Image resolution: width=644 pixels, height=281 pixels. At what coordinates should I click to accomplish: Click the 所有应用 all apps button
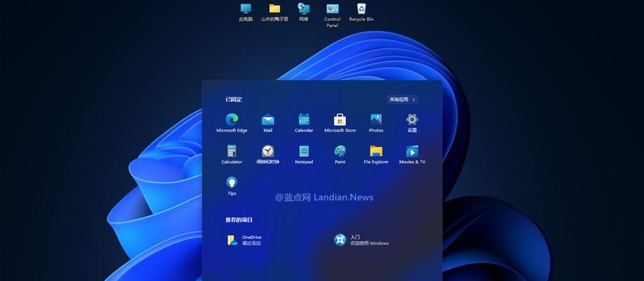pos(402,99)
